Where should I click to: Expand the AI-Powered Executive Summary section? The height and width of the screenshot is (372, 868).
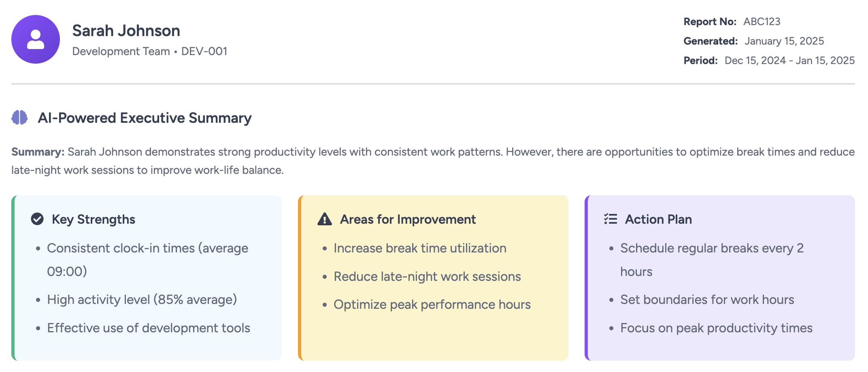point(145,118)
